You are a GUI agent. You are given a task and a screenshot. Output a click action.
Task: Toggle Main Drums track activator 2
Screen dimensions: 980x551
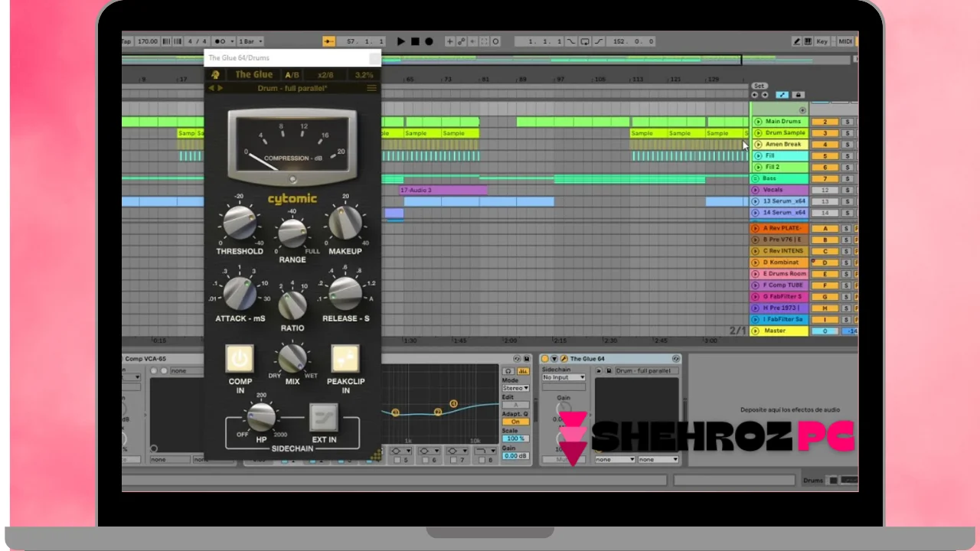[825, 122]
